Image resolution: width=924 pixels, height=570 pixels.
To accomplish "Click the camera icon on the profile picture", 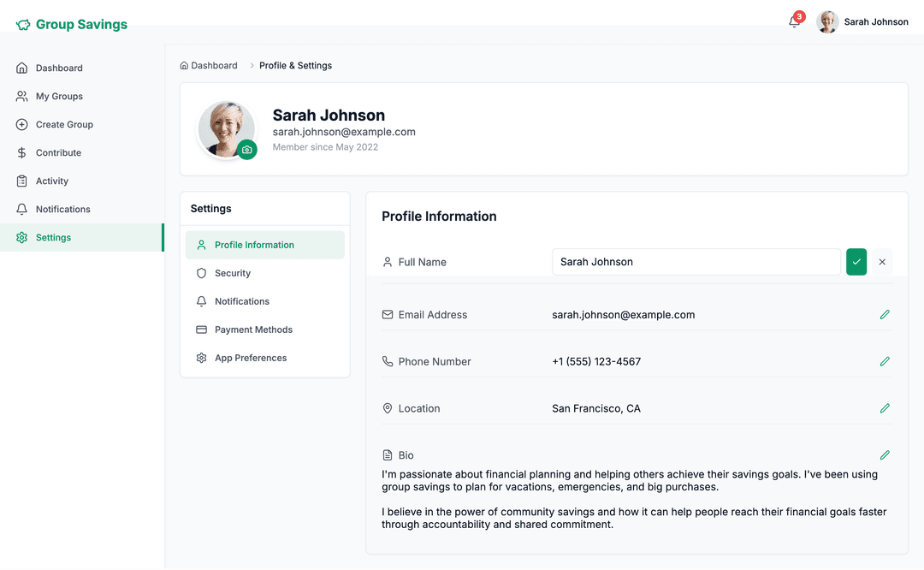I will 247,150.
